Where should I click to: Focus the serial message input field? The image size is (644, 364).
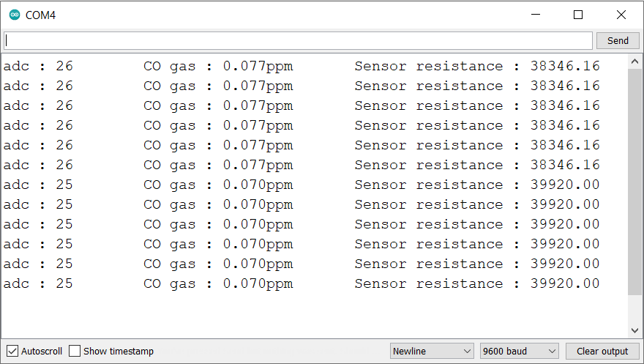(298, 41)
